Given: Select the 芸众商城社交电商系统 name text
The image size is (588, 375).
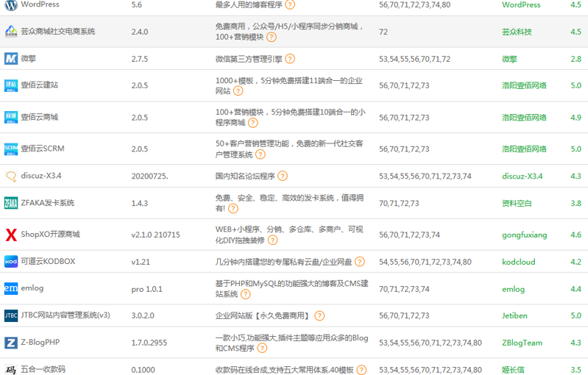Looking at the screenshot, I should (57, 32).
